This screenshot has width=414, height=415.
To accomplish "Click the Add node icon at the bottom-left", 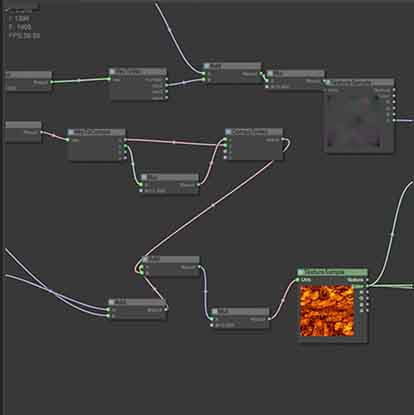I will [x=112, y=302].
